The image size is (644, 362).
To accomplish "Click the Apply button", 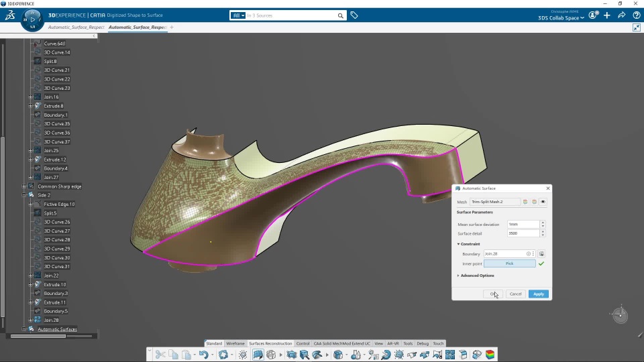I will click(x=538, y=294).
